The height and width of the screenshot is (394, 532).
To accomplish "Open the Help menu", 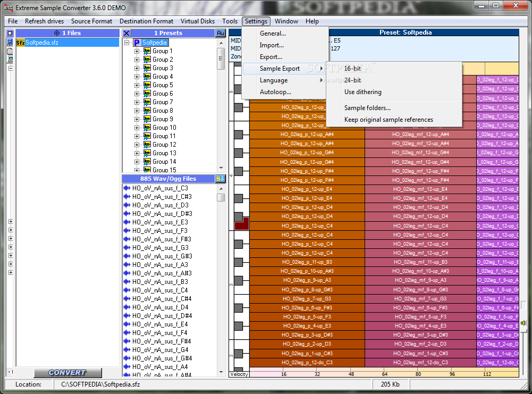I will tap(312, 21).
